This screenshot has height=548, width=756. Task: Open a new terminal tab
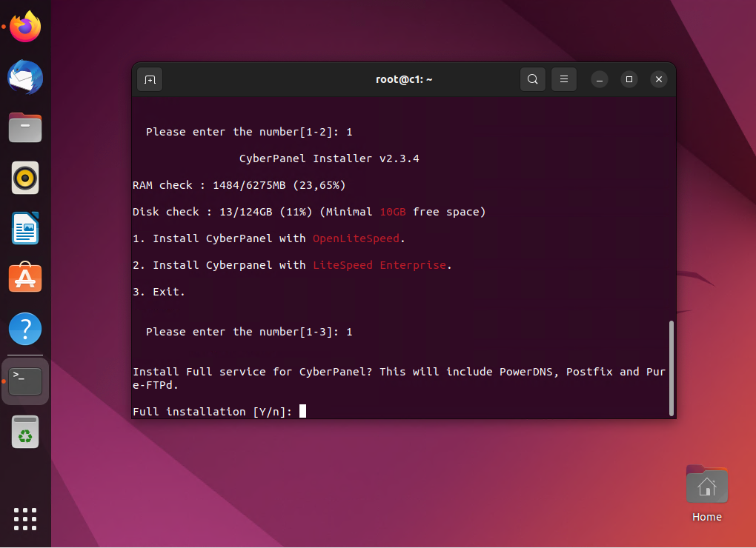click(x=150, y=79)
